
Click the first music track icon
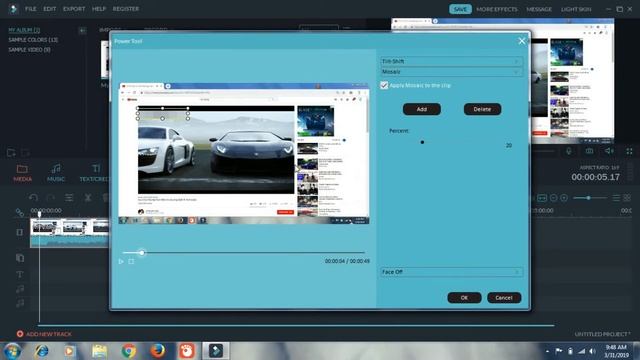pyautogui.click(x=20, y=289)
